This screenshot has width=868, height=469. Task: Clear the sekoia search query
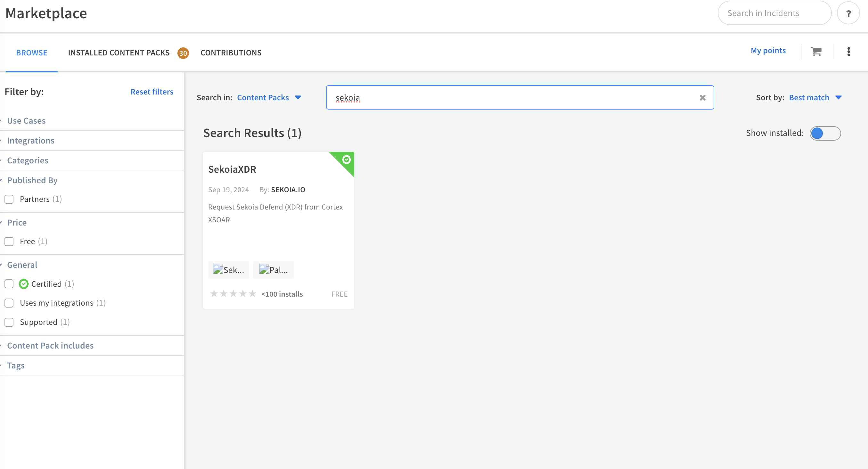702,97
